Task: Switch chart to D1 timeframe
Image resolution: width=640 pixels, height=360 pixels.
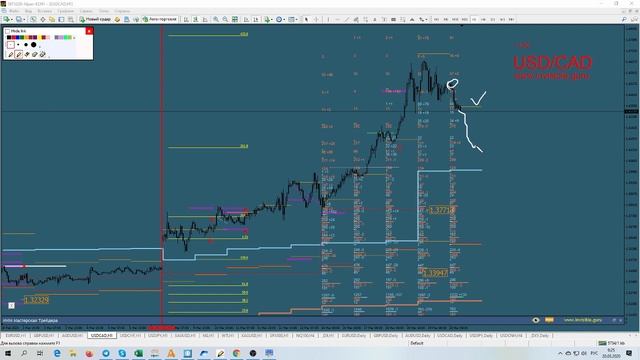Action: coord(493,19)
